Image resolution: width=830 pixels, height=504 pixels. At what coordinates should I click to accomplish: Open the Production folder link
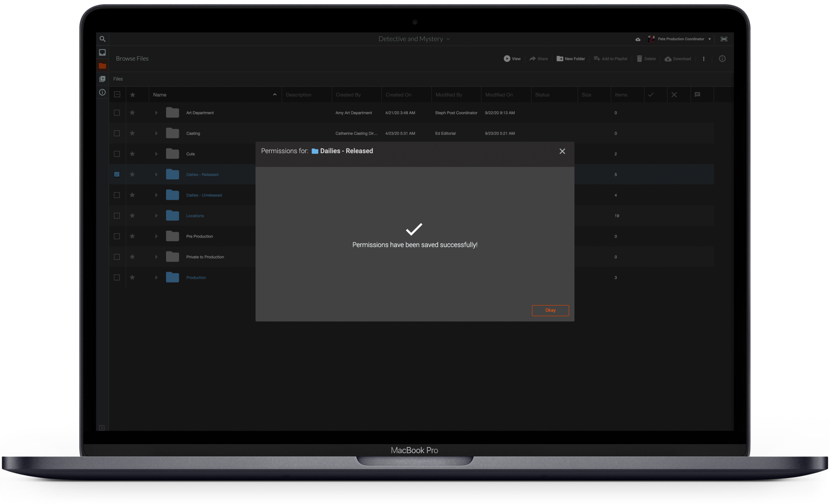pyautogui.click(x=196, y=277)
